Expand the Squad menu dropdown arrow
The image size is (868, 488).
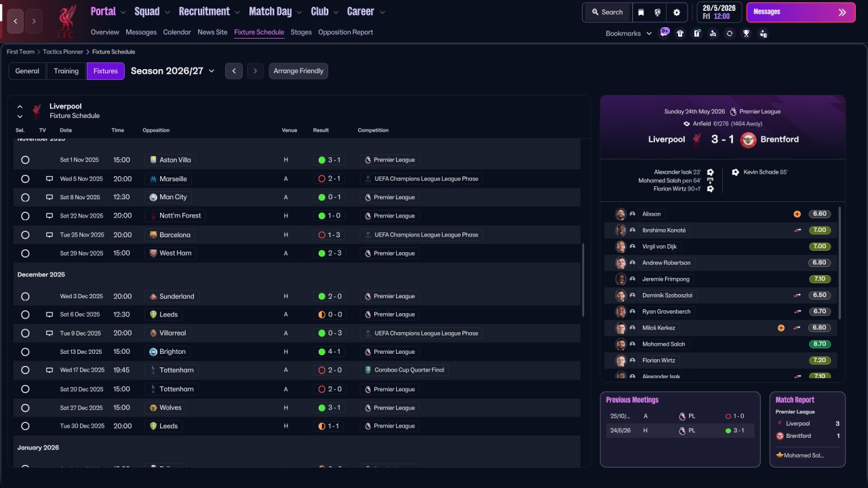coord(167,12)
